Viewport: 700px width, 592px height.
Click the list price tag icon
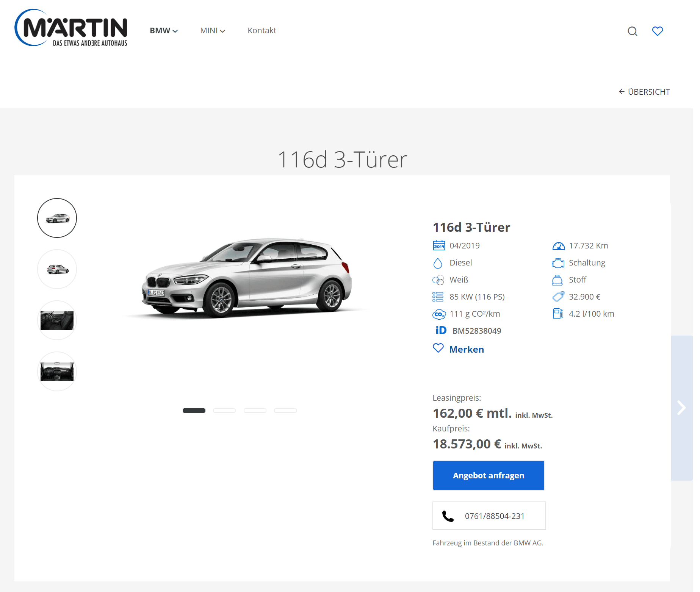pyautogui.click(x=558, y=297)
